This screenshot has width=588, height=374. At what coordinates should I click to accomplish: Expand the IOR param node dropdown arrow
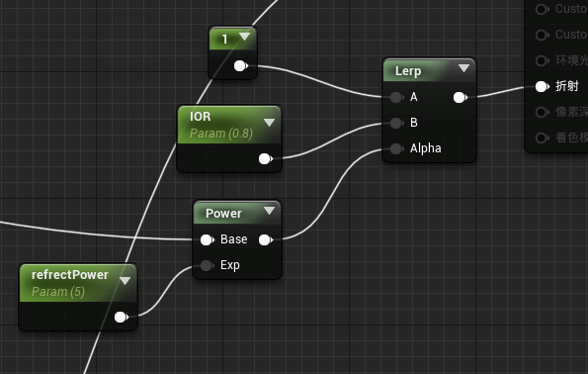[269, 123]
